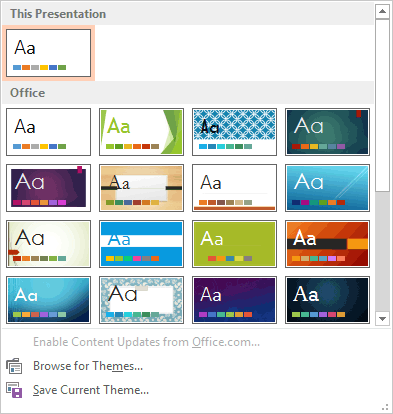Apply the green angled Facet theme
The height and width of the screenshot is (414, 393).
coord(141,132)
